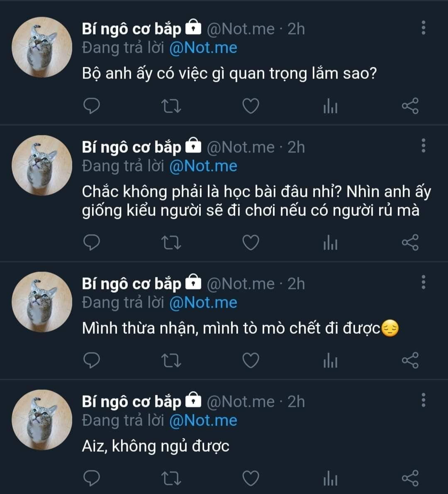Image resolution: width=448 pixels, height=494 pixels.
Task: Open more options on "Bộ anh ấy có việc" tweet
Action: pyautogui.click(x=424, y=28)
